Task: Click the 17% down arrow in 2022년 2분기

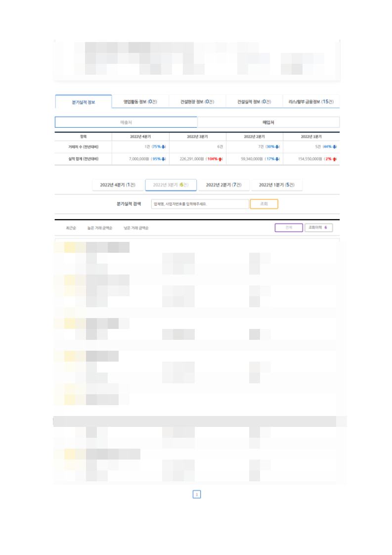Action: pyautogui.click(x=277, y=159)
